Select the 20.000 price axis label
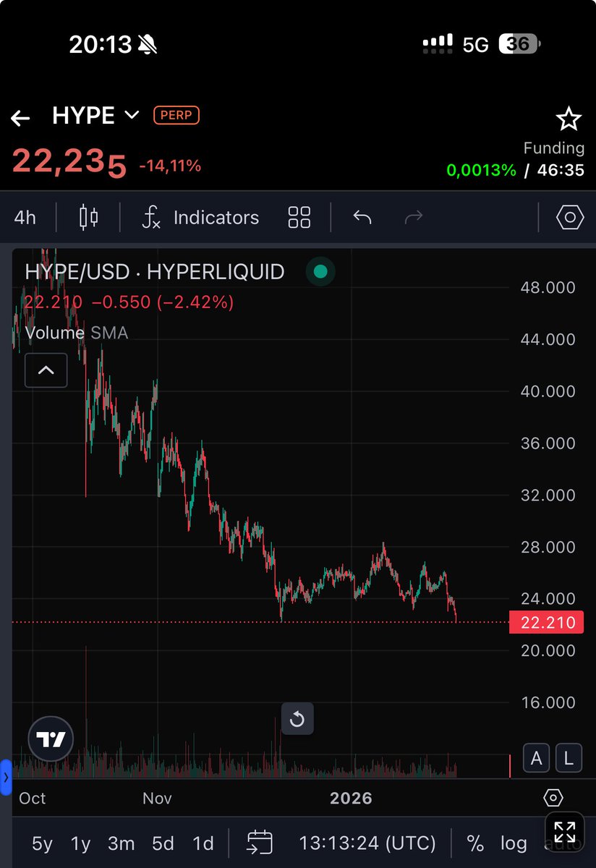Screen dimensions: 596x868 [548, 651]
